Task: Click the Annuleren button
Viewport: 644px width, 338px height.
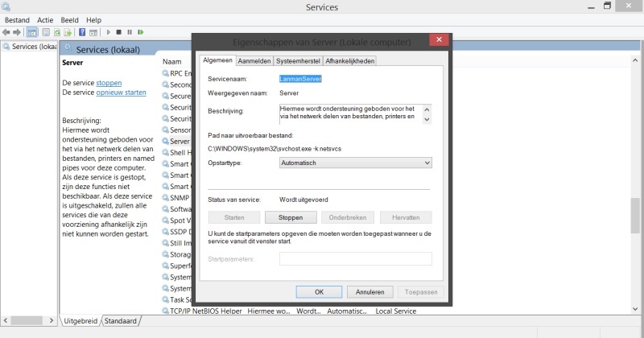Action: pos(370,292)
